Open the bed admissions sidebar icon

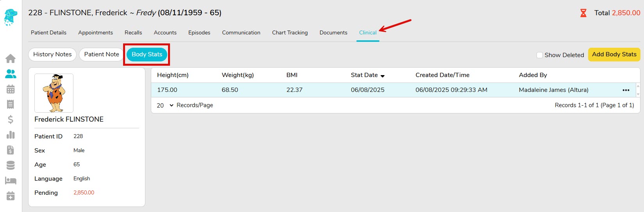coord(11,181)
